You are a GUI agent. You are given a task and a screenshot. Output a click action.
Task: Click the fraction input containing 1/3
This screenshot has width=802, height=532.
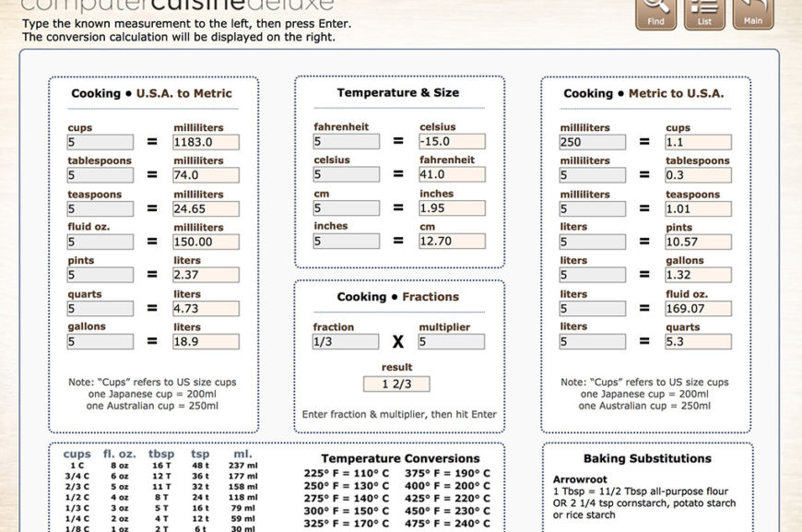pos(346,342)
